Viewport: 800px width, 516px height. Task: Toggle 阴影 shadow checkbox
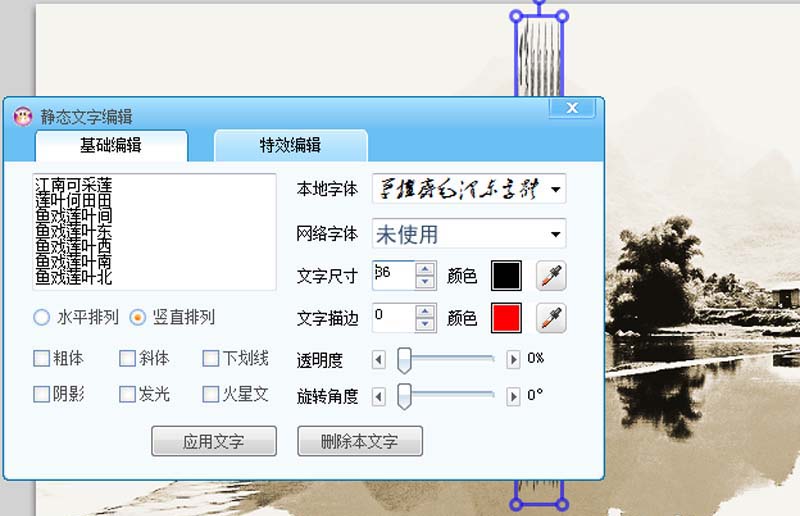pos(41,394)
